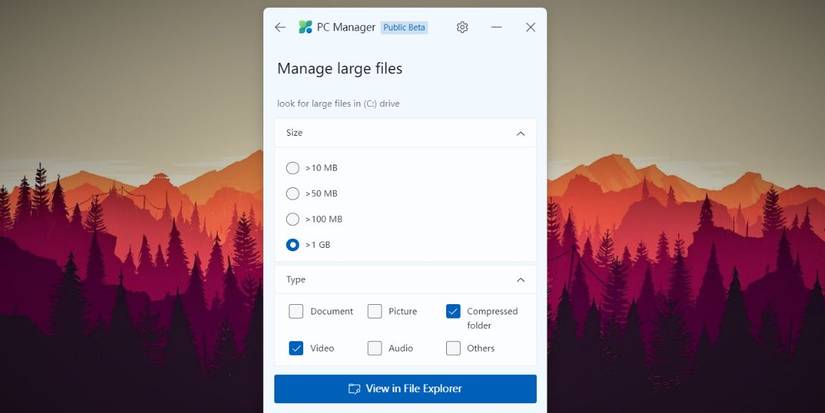Close the PC Manager window
This screenshot has width=825, height=413.
click(x=530, y=27)
